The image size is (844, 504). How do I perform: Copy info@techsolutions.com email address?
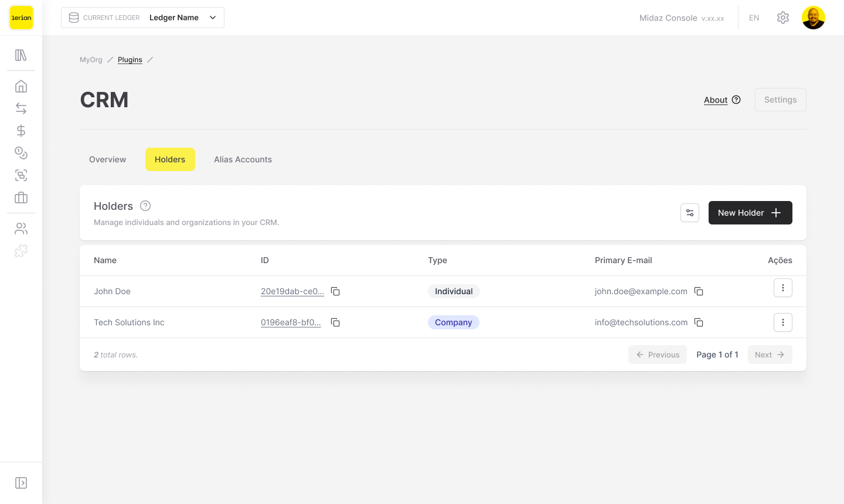[699, 322]
